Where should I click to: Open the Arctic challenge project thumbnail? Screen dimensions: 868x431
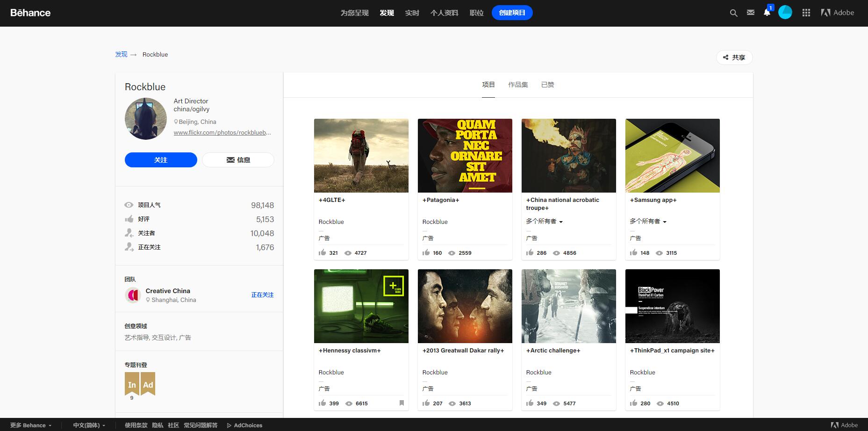click(569, 306)
